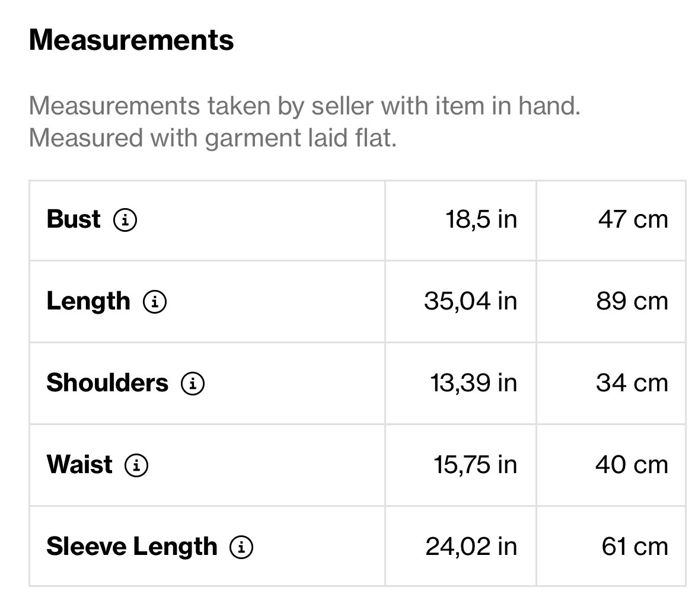Select the 24,02 in sleeve value

(471, 547)
